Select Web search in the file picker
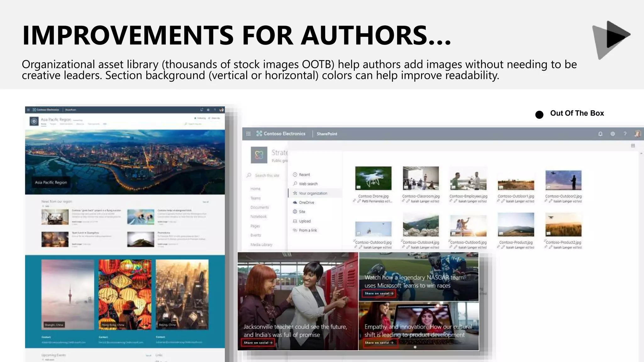This screenshot has width=644, height=362. tap(308, 184)
